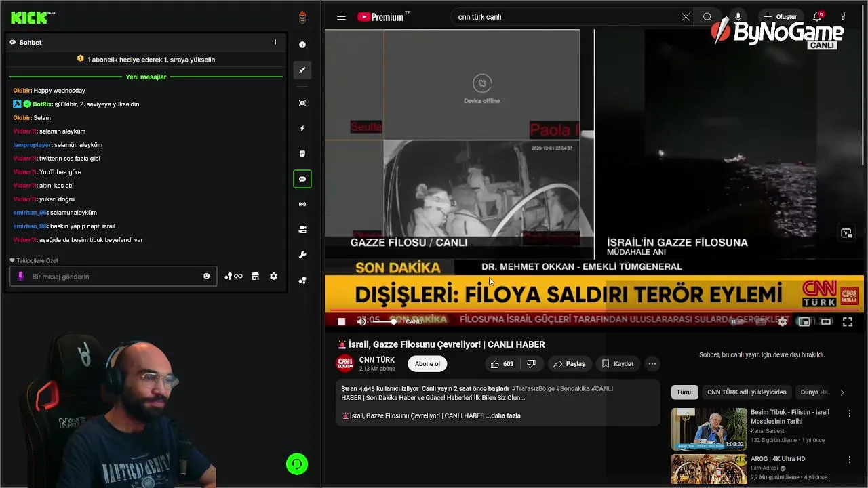This screenshot has width=868, height=488.
Task: Click the video overlay icon at right edge
Action: tap(846, 233)
